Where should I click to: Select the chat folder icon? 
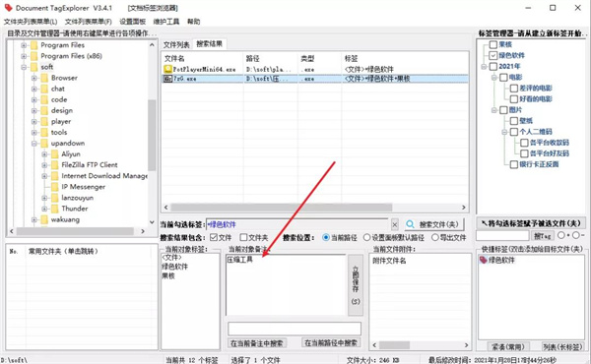point(44,89)
